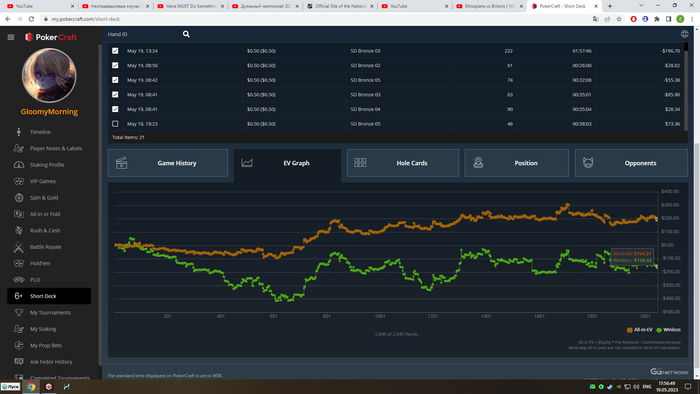
Task: Uncheck the SD Bronze 04 90-hands session
Action: (115, 109)
